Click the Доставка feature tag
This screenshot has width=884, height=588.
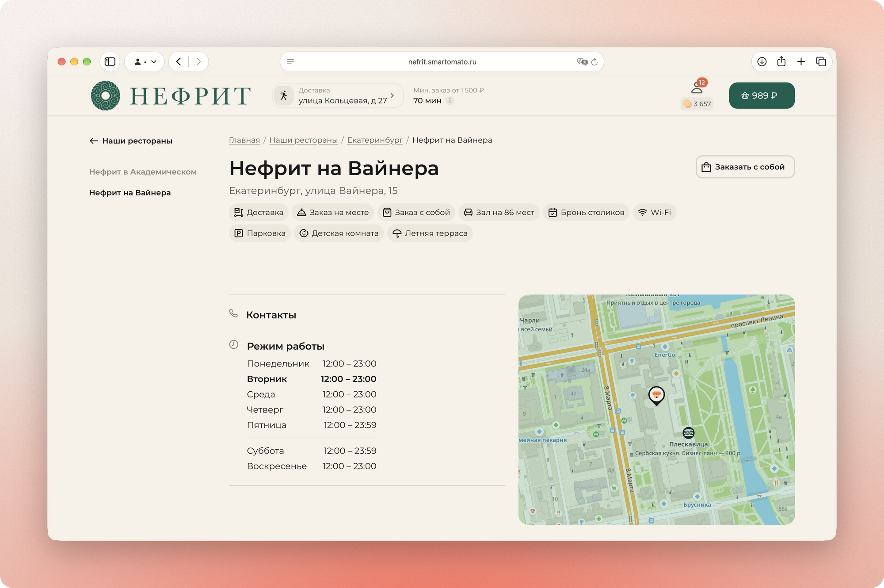coord(259,212)
